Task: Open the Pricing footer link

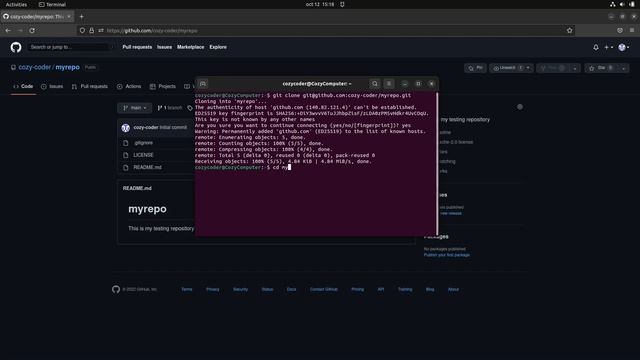Action: coord(358,289)
